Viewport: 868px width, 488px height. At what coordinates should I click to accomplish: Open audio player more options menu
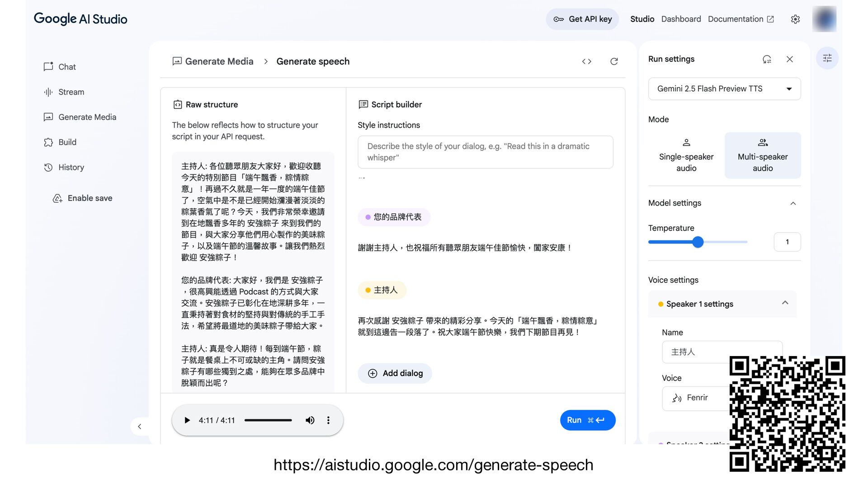[328, 420]
